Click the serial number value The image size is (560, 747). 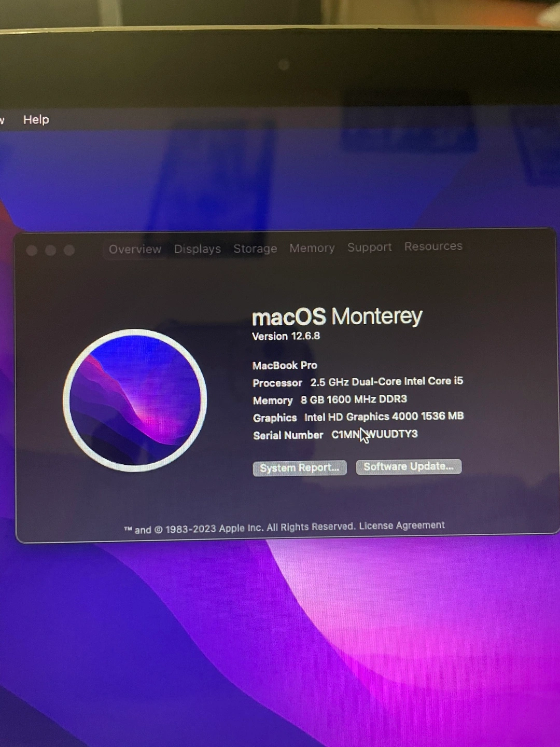tap(374, 434)
